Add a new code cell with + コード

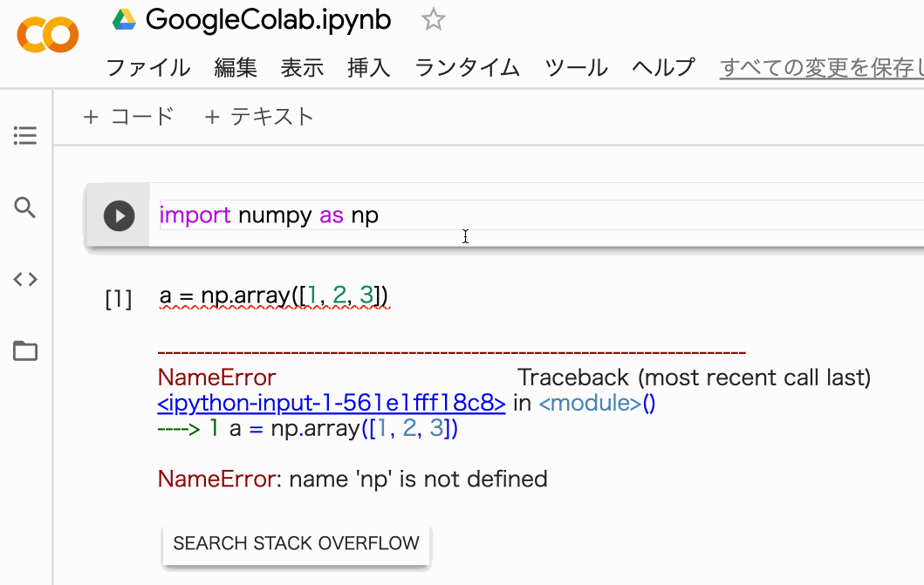coord(128,117)
